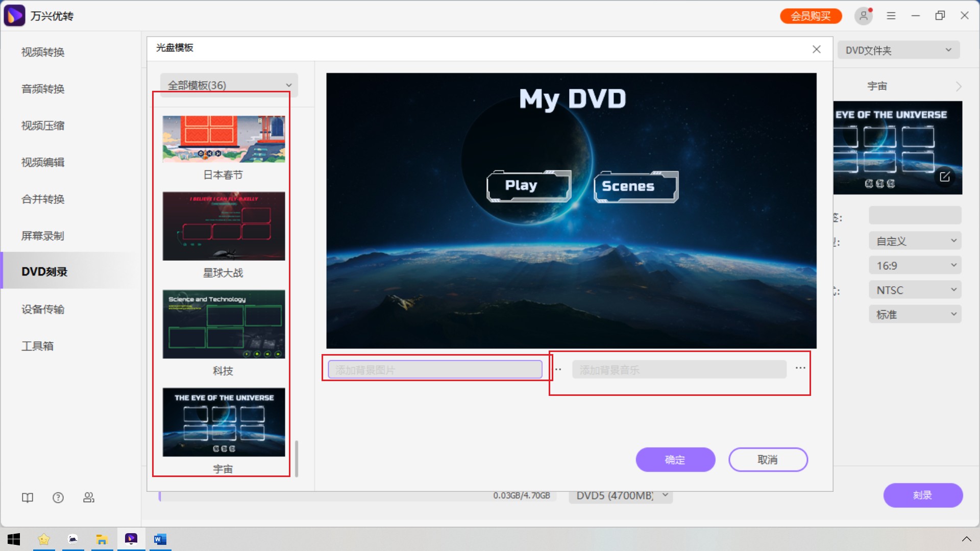Image resolution: width=980 pixels, height=551 pixels.
Task: Open the NTSC TV standard dropdown
Action: coord(915,290)
